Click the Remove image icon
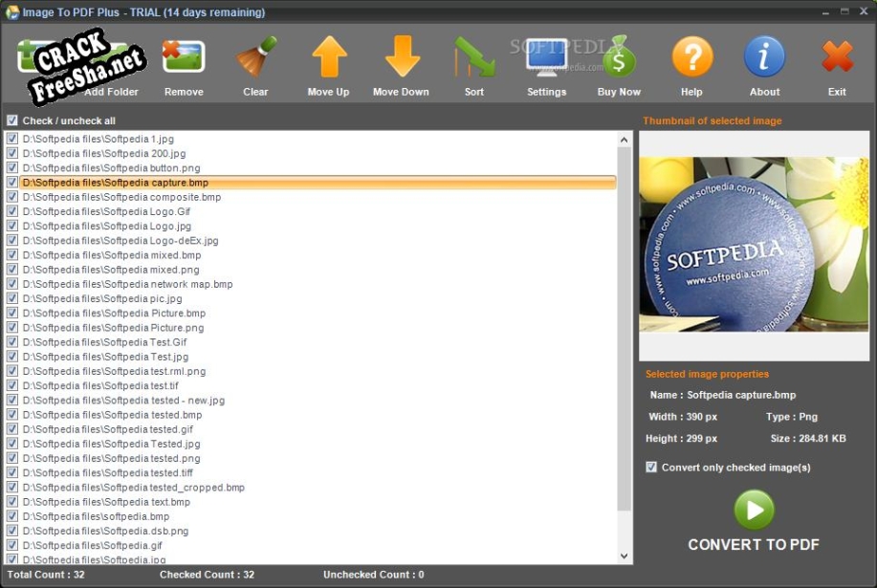The image size is (877, 588). point(184,59)
